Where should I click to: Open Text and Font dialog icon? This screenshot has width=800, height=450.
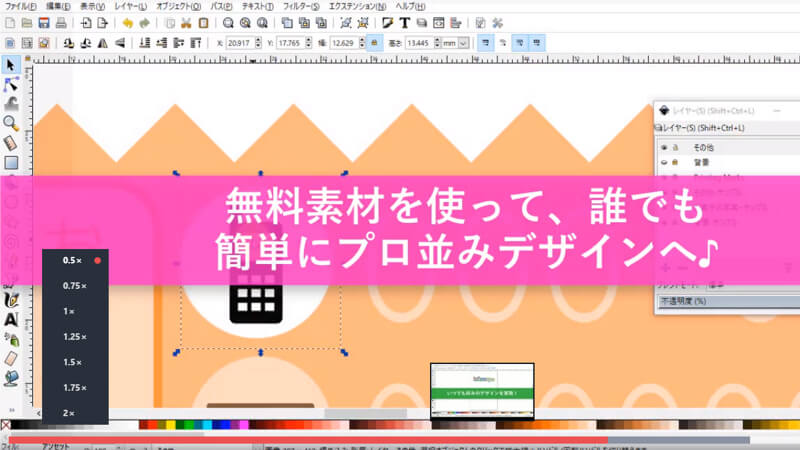tap(405, 23)
